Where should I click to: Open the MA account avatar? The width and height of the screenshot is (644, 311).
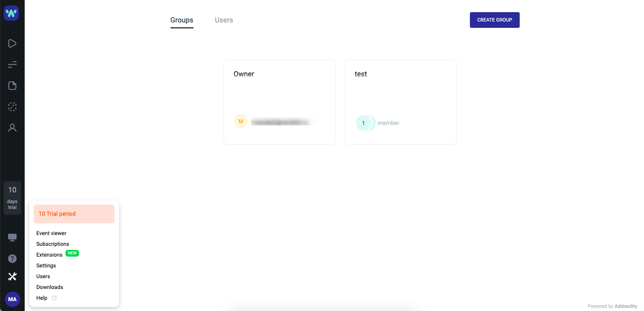(12, 299)
